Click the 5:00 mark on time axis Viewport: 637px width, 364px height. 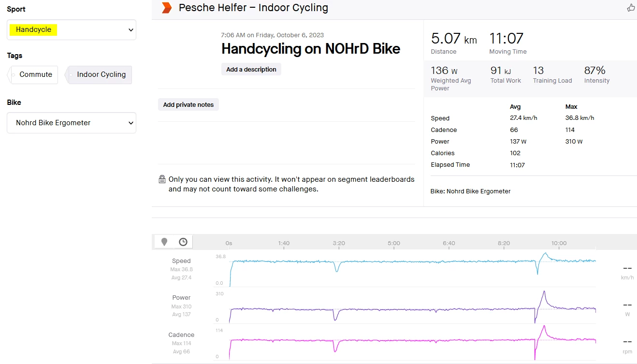click(x=394, y=243)
